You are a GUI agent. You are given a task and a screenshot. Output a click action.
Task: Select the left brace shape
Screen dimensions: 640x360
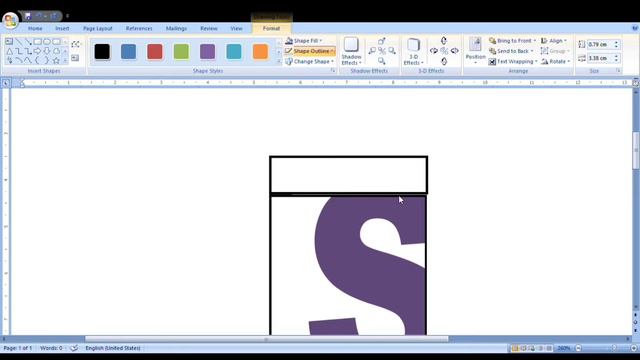click(x=38, y=60)
